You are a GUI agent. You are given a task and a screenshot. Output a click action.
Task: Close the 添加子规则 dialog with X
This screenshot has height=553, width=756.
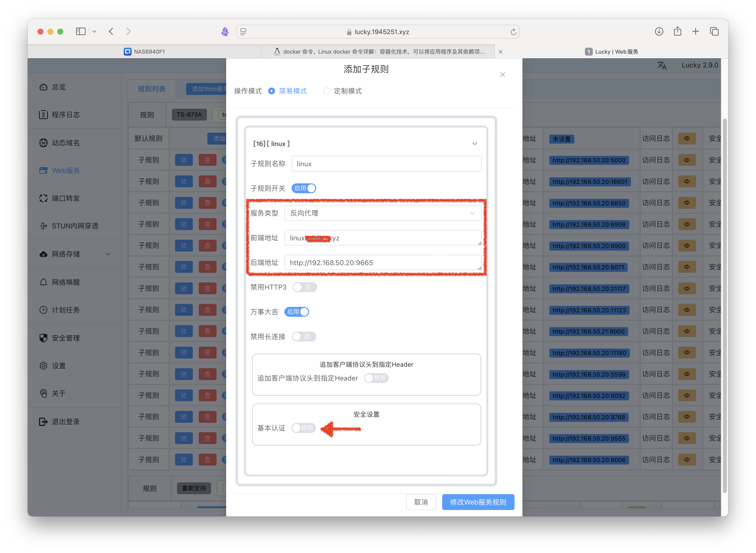(502, 75)
